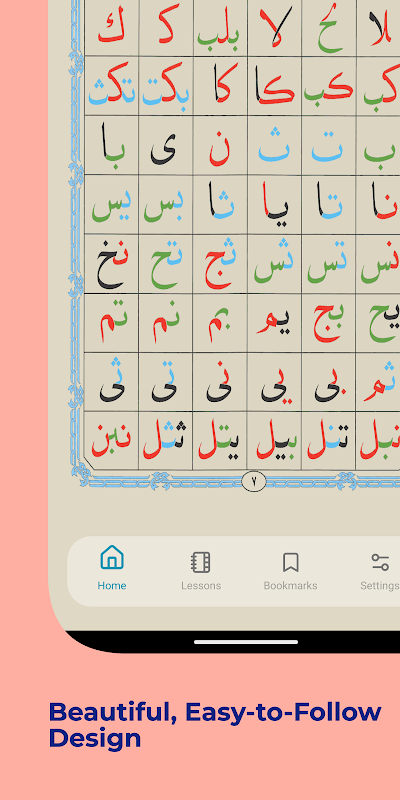Select the single green 'ب' letter cell
The image size is (400, 800).
pyautogui.click(x=378, y=145)
